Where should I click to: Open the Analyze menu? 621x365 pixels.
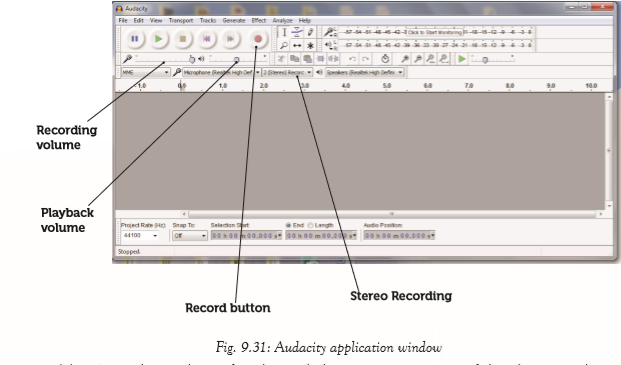tap(282, 21)
